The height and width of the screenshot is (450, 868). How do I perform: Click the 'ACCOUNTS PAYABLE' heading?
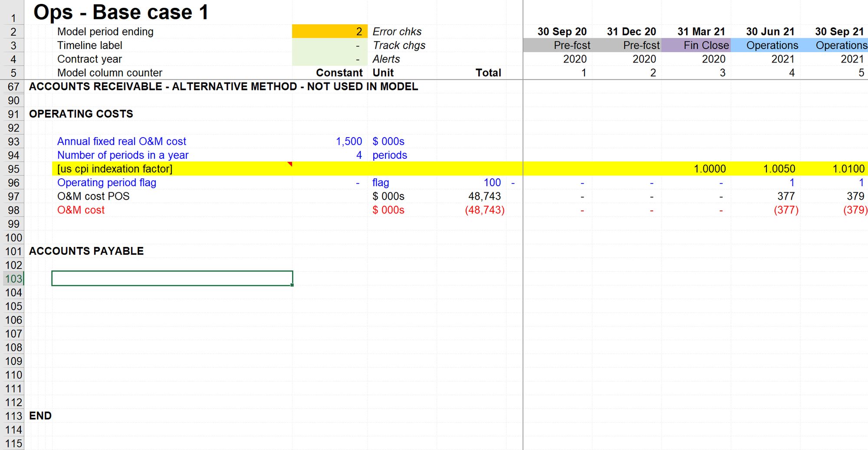[x=86, y=251]
